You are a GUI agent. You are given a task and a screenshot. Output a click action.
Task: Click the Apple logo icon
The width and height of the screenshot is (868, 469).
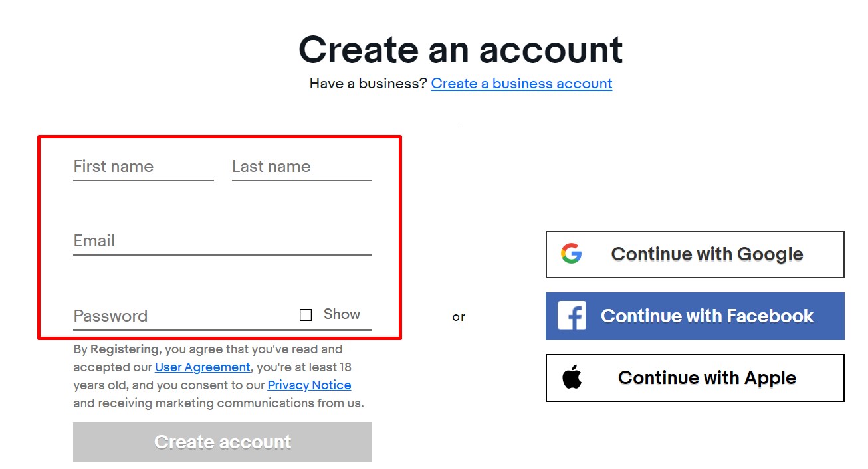(x=570, y=377)
